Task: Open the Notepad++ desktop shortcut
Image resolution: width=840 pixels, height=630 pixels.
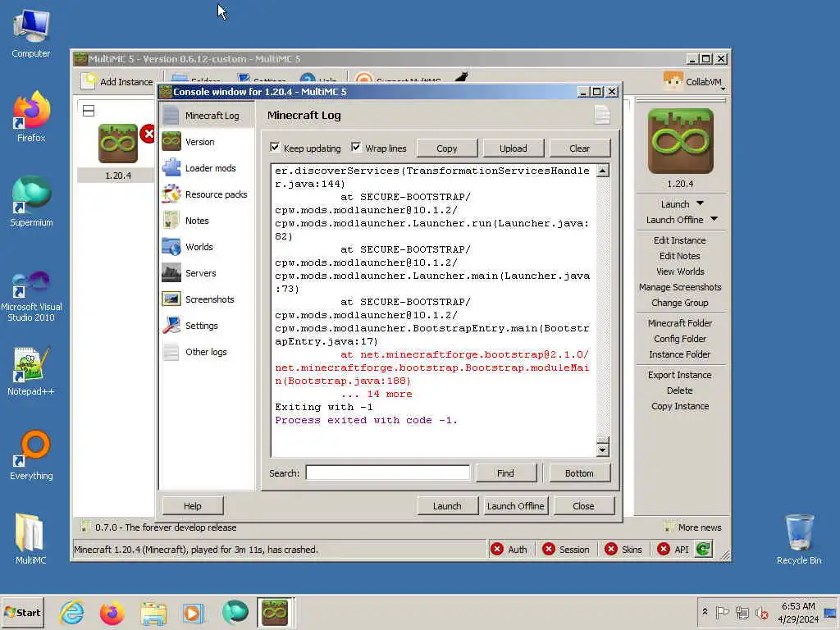Action: tap(31, 372)
